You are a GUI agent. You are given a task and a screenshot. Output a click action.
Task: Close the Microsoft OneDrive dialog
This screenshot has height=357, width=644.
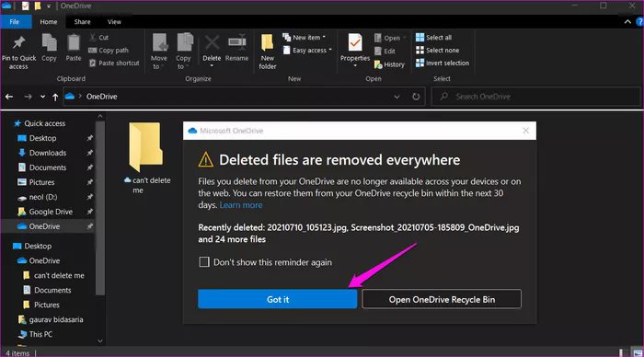pyautogui.click(x=525, y=131)
